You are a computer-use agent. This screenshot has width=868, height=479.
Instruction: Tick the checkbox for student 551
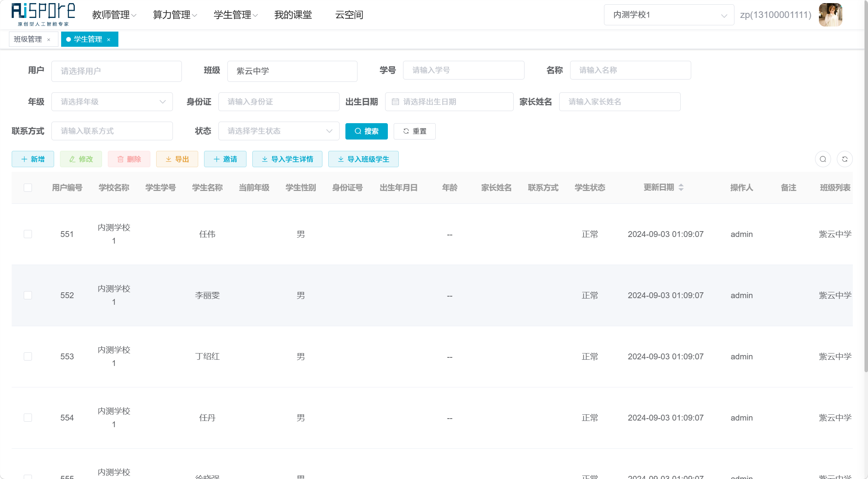(x=28, y=234)
